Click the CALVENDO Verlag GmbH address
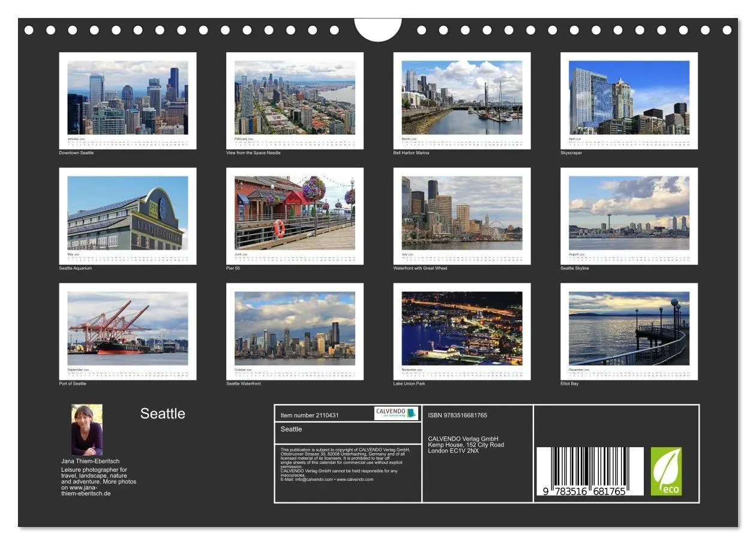Image resolution: width=756 pixels, height=545 pixels. pos(466,445)
